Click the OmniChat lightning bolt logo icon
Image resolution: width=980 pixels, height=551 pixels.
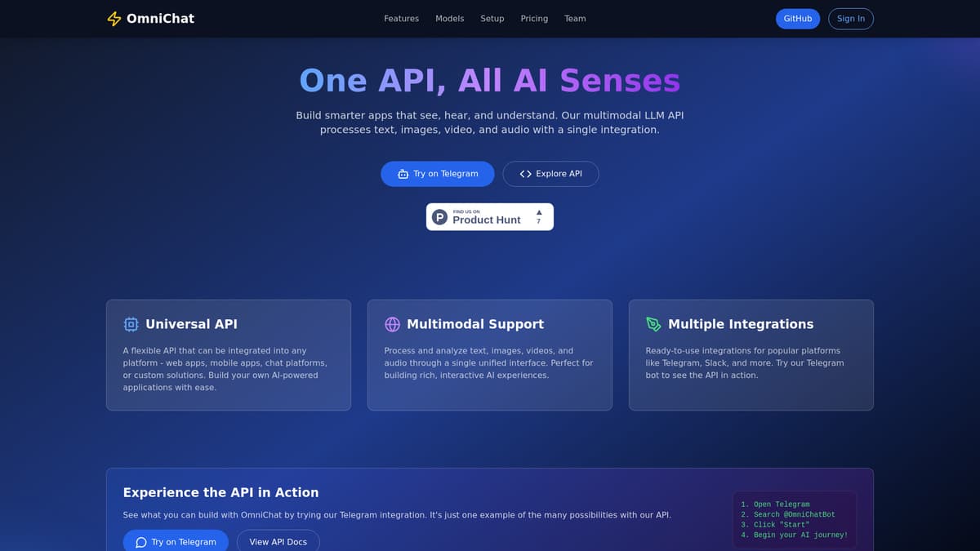point(114,19)
